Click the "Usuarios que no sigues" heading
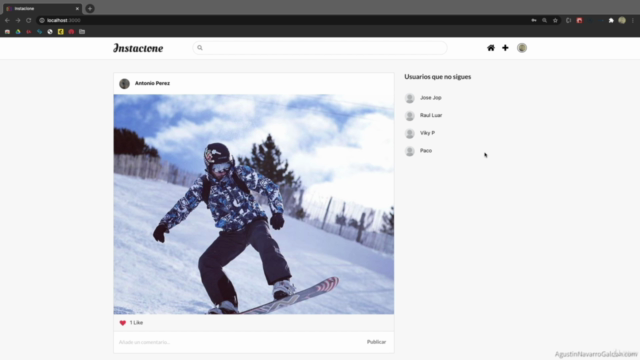Screen dimensions: 640x360 coord(438,77)
